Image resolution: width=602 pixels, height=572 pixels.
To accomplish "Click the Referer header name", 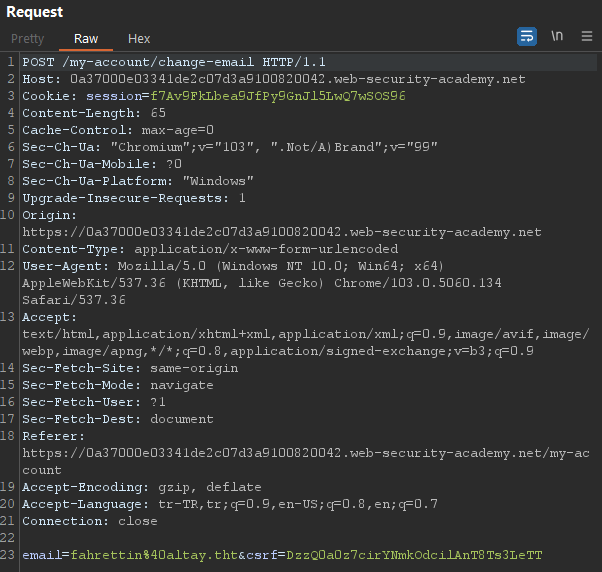I will 53,436.
